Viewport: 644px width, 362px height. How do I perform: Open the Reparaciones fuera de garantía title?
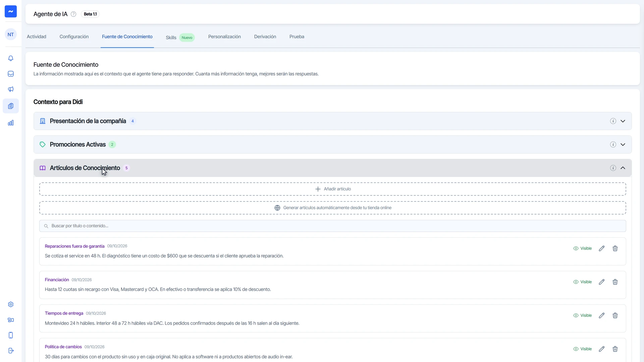click(74, 246)
